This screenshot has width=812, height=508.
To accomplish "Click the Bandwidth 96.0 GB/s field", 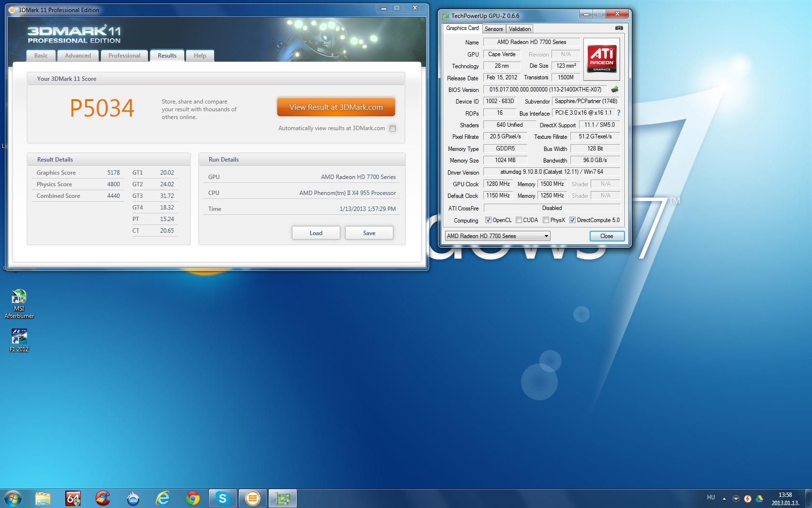I will tap(595, 160).
